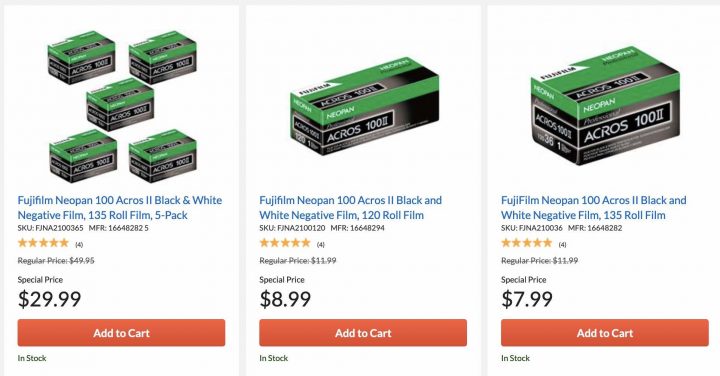The width and height of the screenshot is (720, 376).
Task: Click the $29.99 special price
Action: point(49,299)
